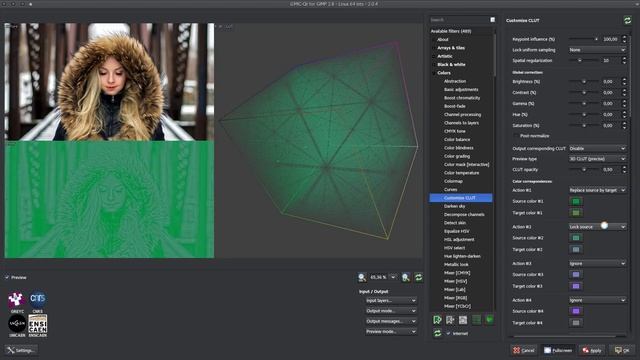Click the refresh preview icon beside zoom controls

(x=418, y=278)
